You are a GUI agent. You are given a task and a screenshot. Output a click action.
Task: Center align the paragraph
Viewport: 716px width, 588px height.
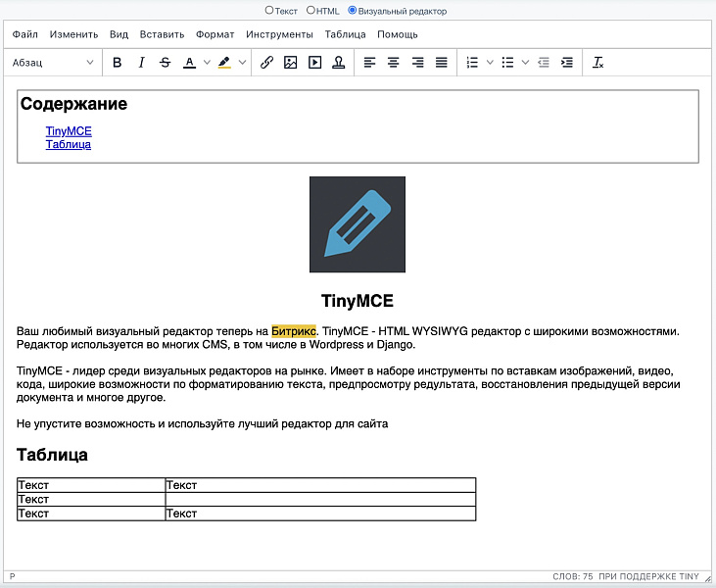[x=393, y=63]
